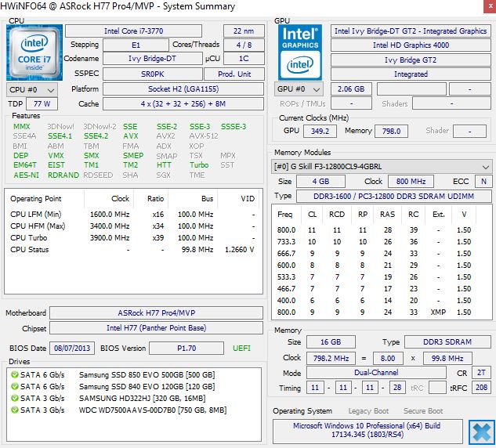
Task: Click the 4 / 8 Cores/Threads value
Action: tap(244, 45)
